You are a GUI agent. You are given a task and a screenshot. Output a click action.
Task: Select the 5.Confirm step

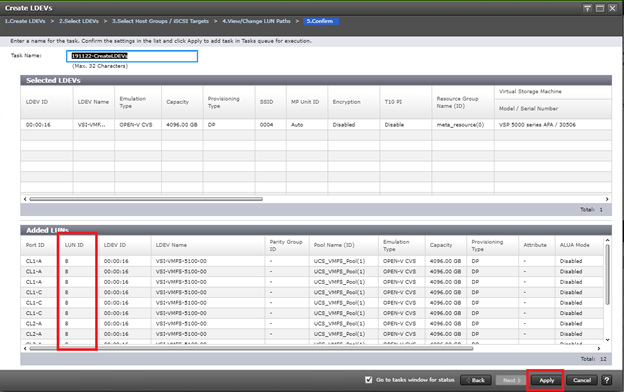click(321, 21)
